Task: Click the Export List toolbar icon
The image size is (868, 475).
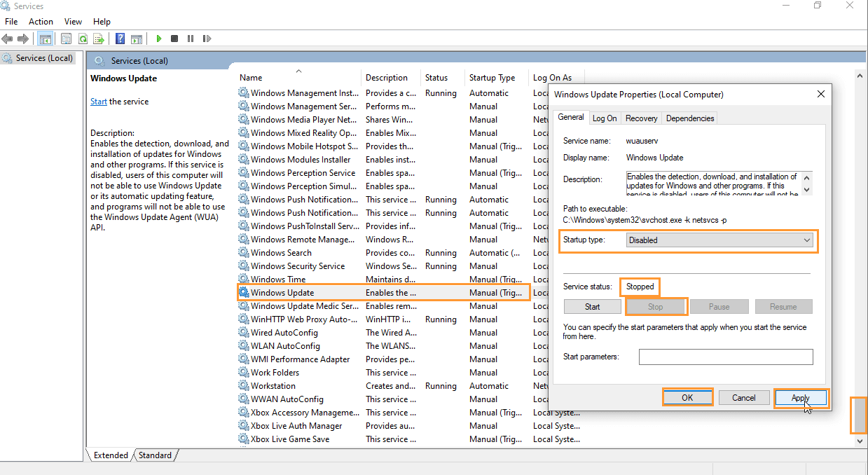Action: click(99, 39)
